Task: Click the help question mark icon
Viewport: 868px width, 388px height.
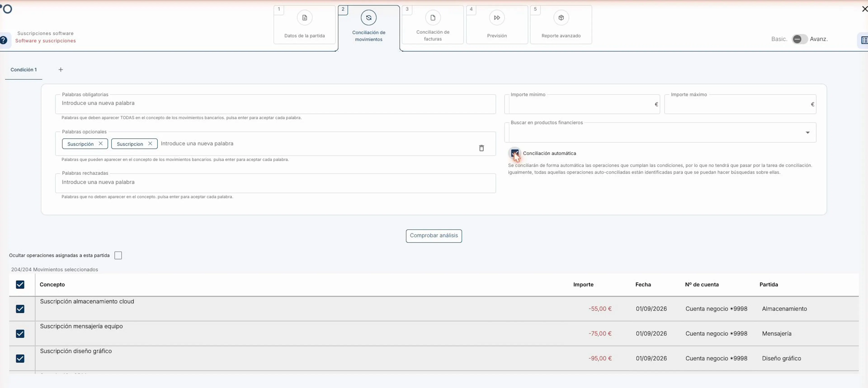Action: click(x=3, y=40)
